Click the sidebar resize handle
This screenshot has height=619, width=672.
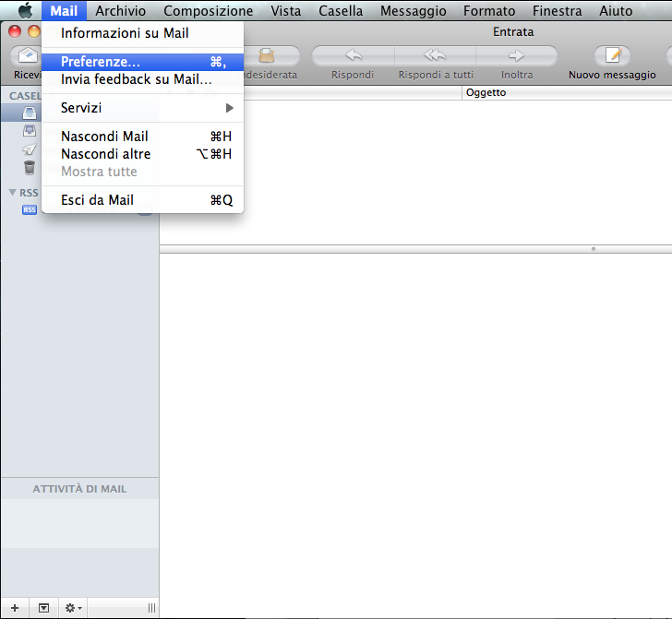[x=151, y=608]
